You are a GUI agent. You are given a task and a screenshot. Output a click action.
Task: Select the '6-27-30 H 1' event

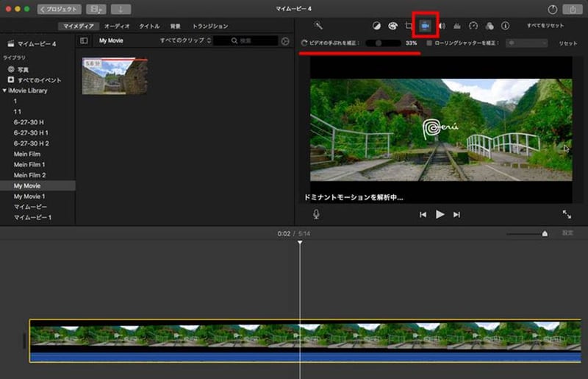point(31,132)
